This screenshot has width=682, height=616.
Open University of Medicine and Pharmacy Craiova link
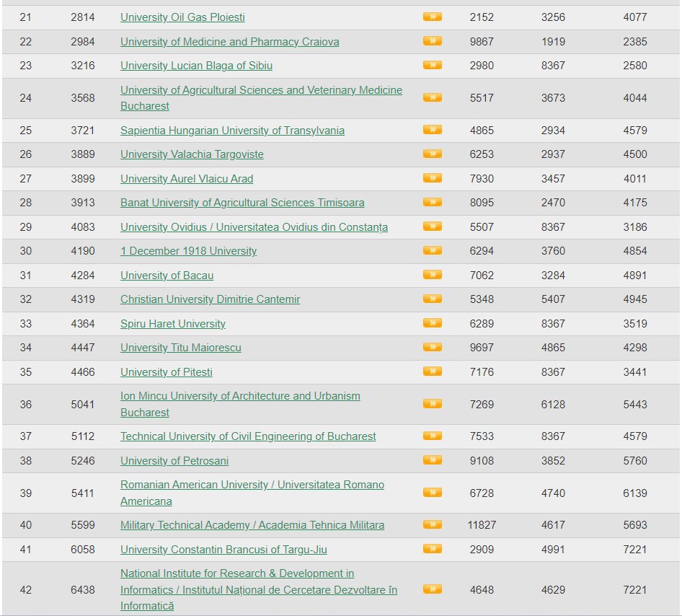(229, 42)
